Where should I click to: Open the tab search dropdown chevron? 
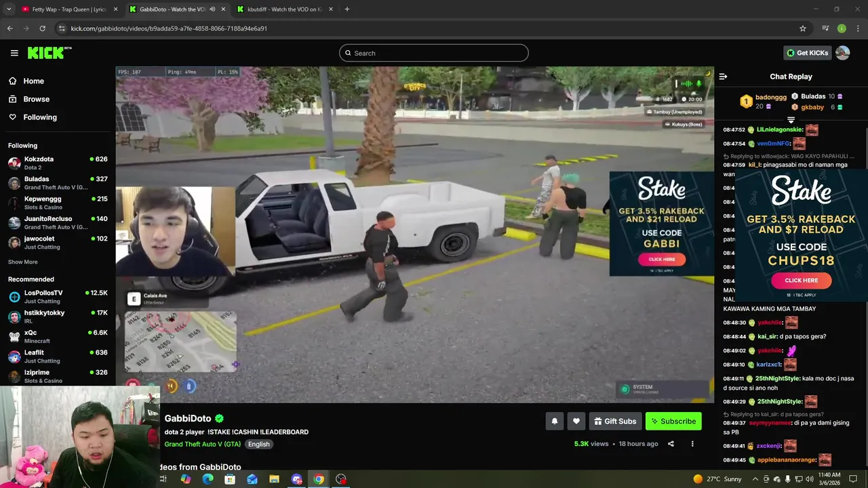[x=9, y=9]
